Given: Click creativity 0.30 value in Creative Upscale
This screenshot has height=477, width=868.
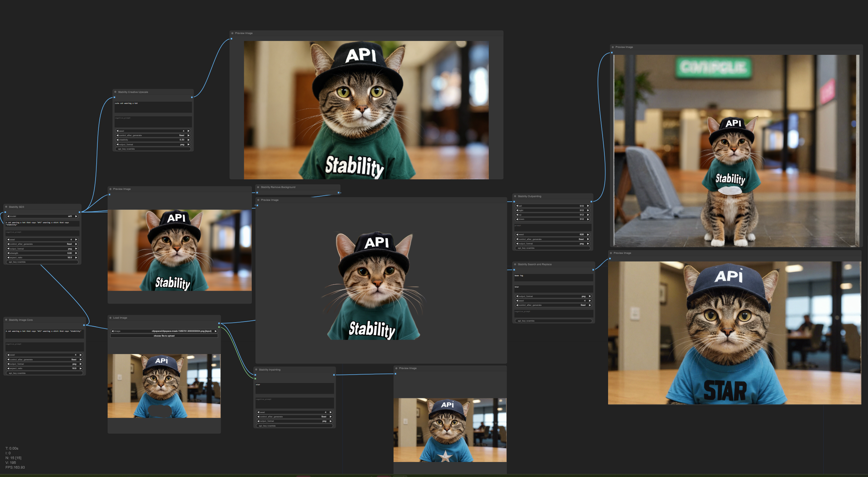Looking at the screenshot, I should pyautogui.click(x=182, y=140).
